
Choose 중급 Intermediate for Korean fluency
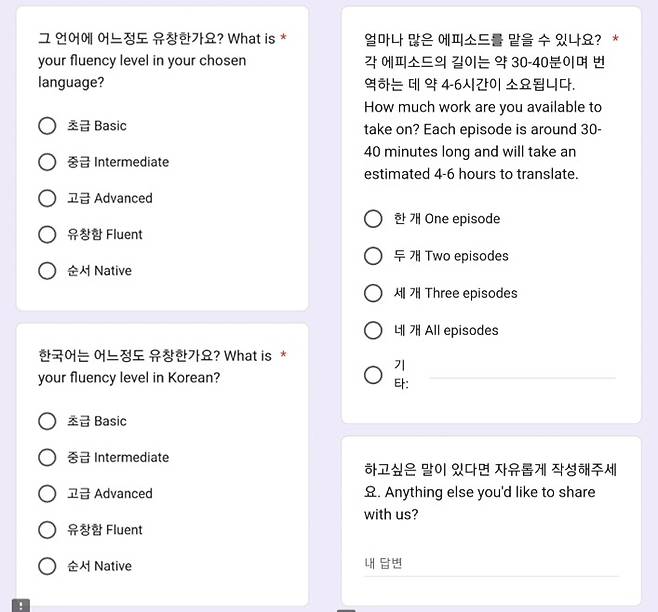pyautogui.click(x=47, y=457)
